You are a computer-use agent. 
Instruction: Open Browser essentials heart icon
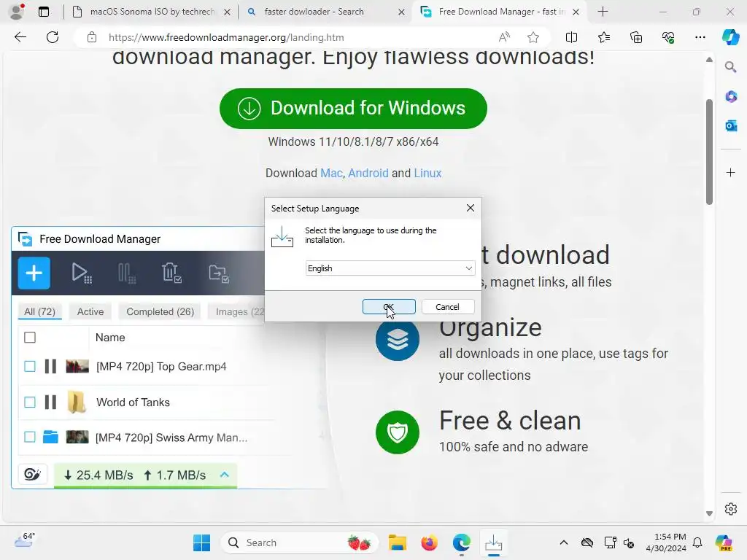[668, 37]
